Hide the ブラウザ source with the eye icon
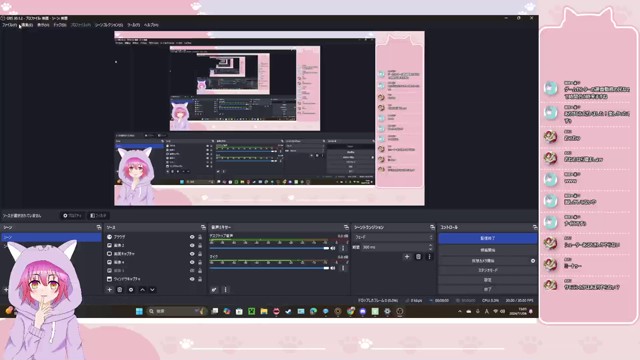Screen dimensions: 640x360 [192, 237]
